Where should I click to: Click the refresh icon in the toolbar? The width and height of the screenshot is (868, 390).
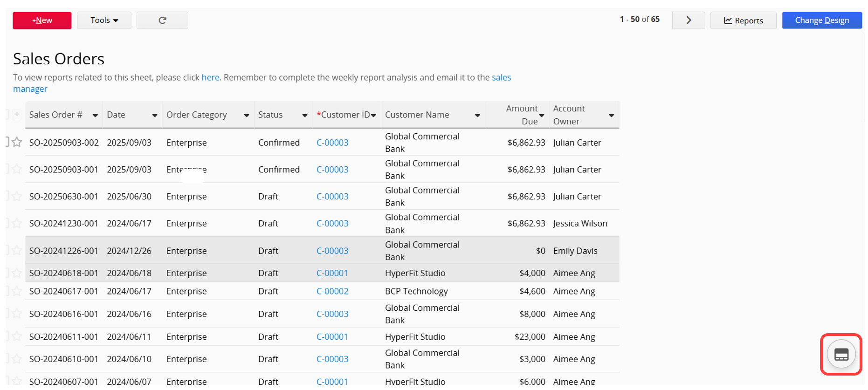[162, 21]
